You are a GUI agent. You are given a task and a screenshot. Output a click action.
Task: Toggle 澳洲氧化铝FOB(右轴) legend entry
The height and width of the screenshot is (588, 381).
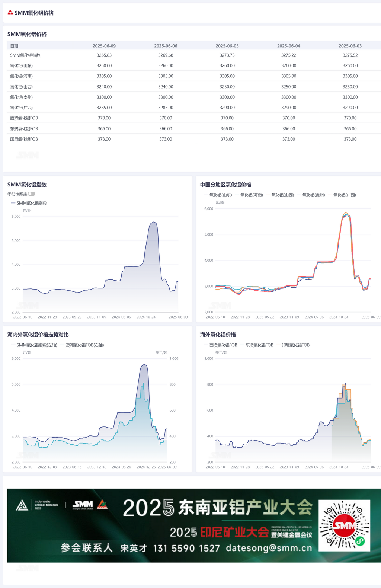coord(82,345)
